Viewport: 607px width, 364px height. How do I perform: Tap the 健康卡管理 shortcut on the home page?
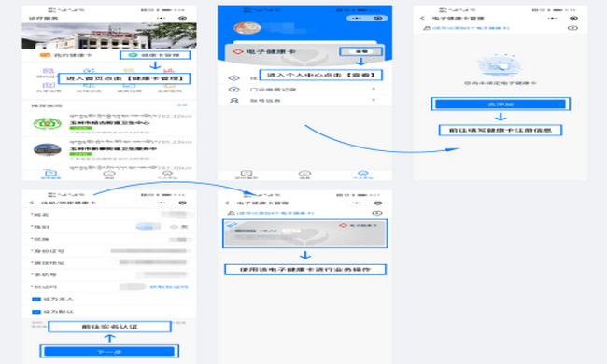[155, 55]
